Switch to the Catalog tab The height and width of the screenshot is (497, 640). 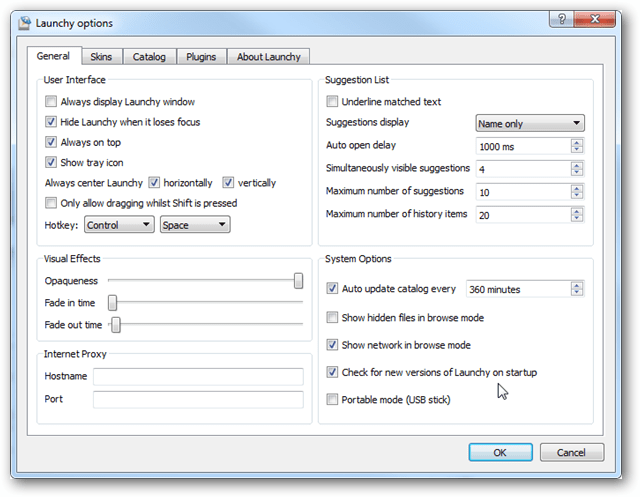pyautogui.click(x=149, y=57)
